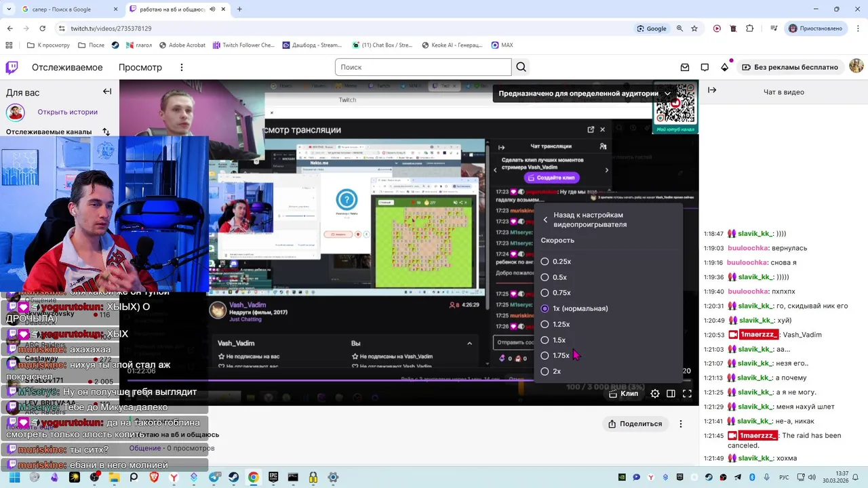Click the address bar URL

click(111, 28)
